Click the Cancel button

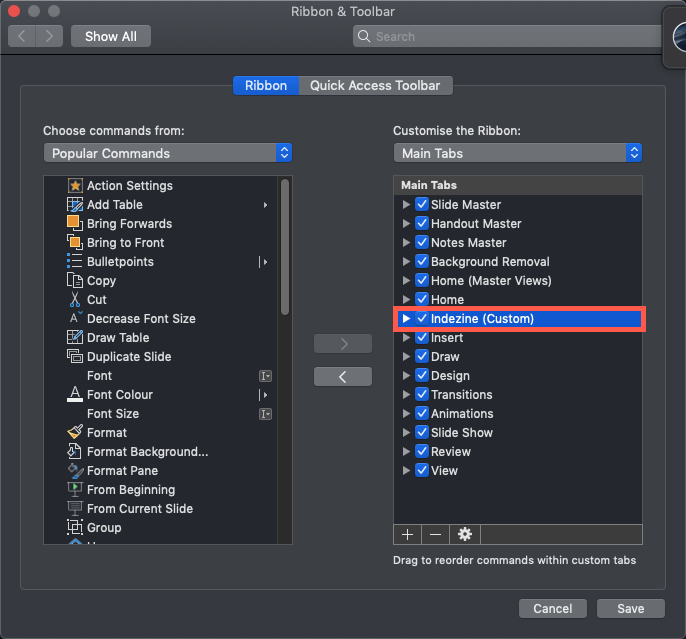coord(553,608)
